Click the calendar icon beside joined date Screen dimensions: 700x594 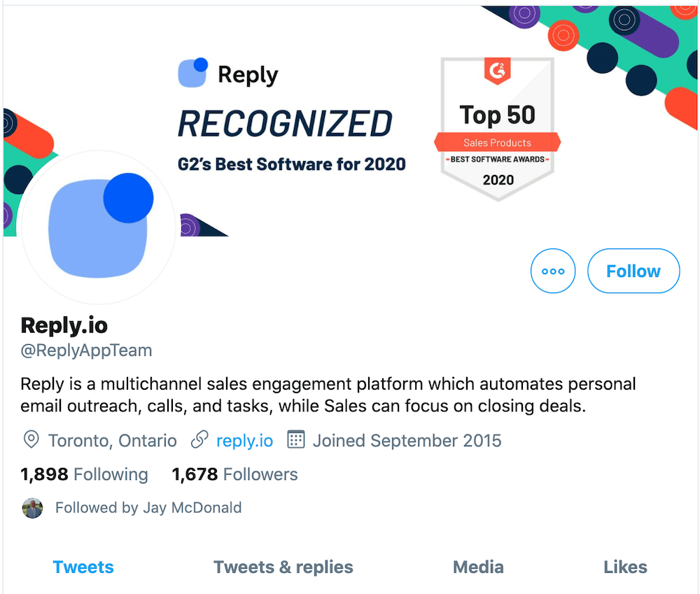(x=295, y=440)
